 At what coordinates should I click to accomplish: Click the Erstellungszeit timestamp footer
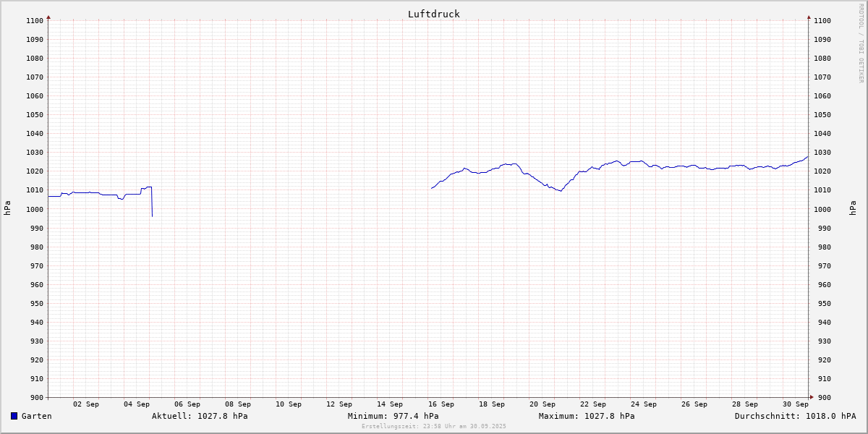[433, 426]
